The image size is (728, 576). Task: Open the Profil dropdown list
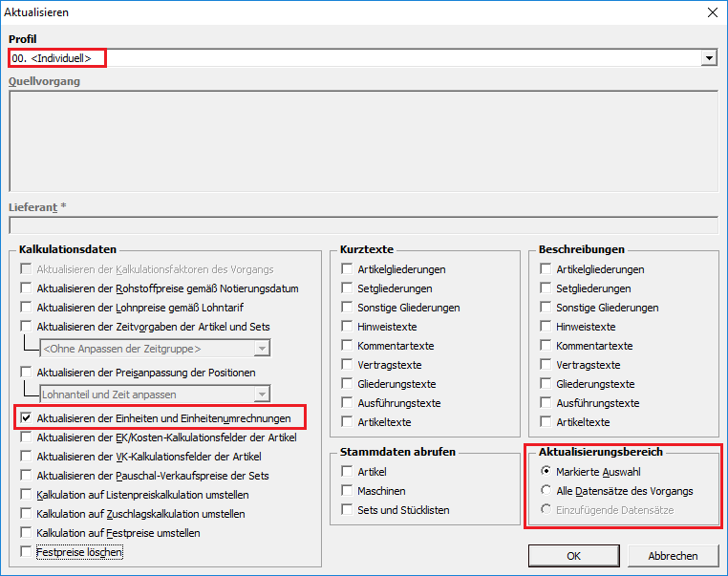[x=709, y=58]
